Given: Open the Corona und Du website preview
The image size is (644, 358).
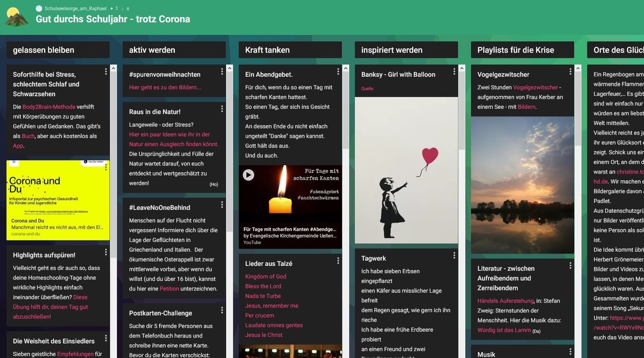Looking at the screenshot, I should coord(58,200).
